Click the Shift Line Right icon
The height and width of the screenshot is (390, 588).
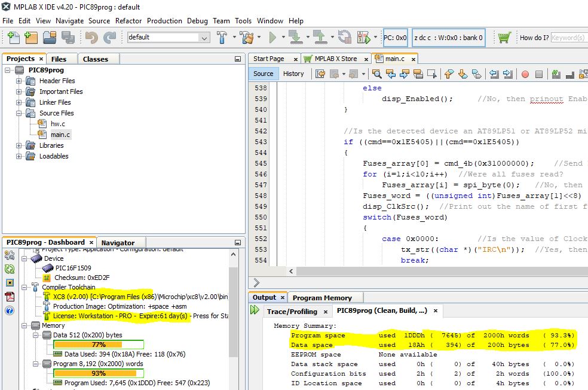click(508, 74)
